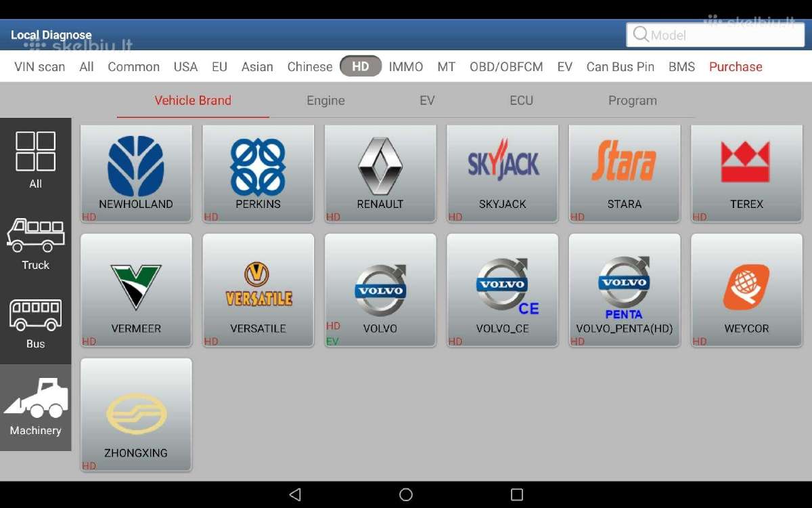812x508 pixels.
Task: Select the BMS filter
Action: point(682,66)
